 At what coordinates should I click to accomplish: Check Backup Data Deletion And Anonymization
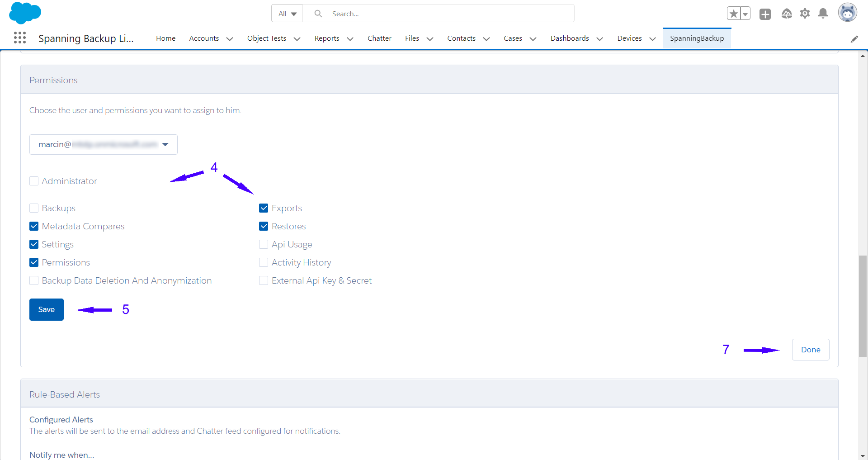(x=34, y=280)
